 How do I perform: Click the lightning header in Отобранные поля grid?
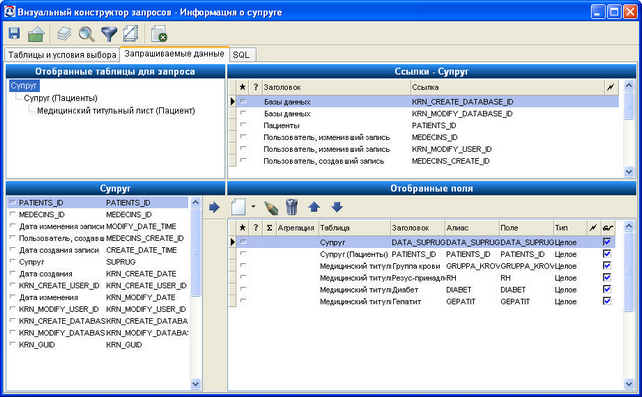pos(593,228)
